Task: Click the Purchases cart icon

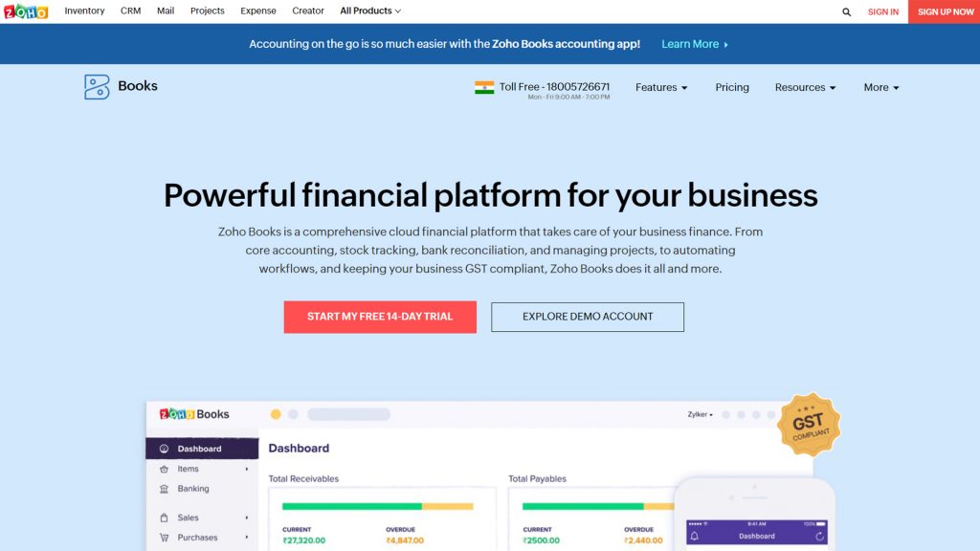Action: pos(167,537)
